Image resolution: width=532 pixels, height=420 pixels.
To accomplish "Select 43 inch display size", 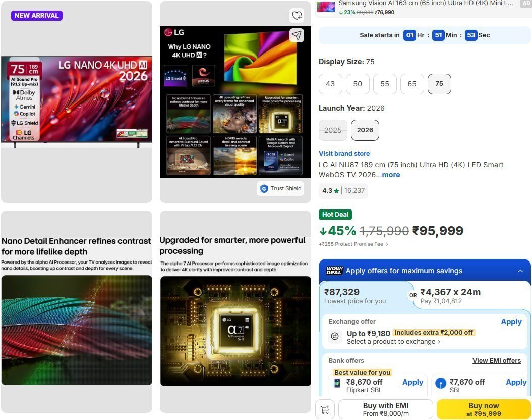I will tap(330, 84).
